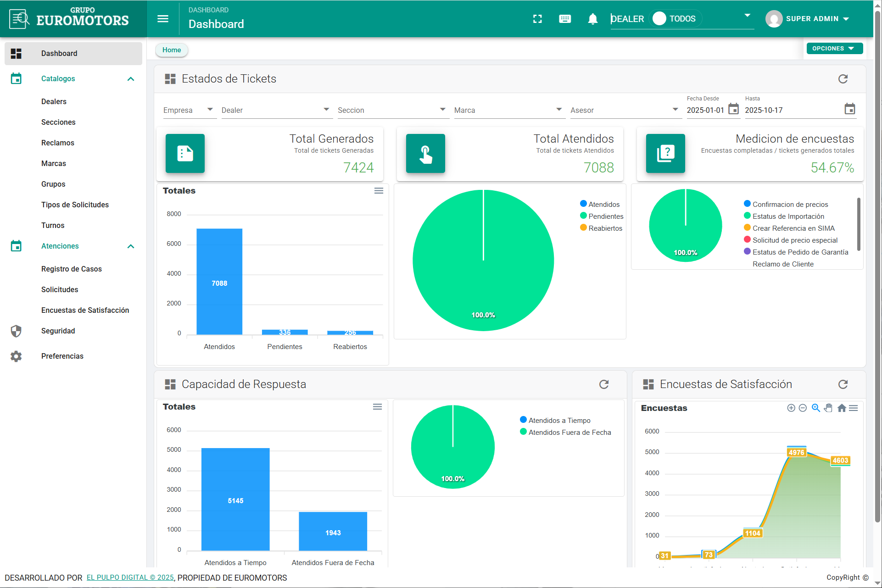Image resolution: width=882 pixels, height=588 pixels.
Task: Open the keyboard shortcuts icon
Action: [565, 19]
